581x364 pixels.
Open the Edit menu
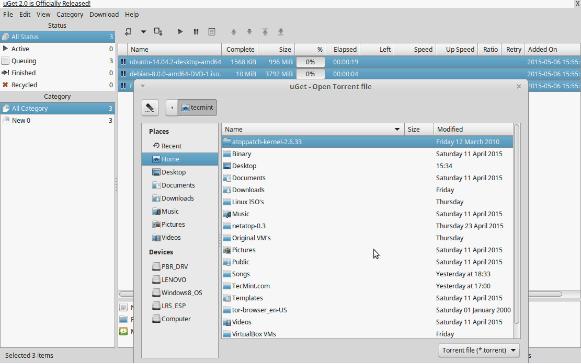(x=25, y=14)
